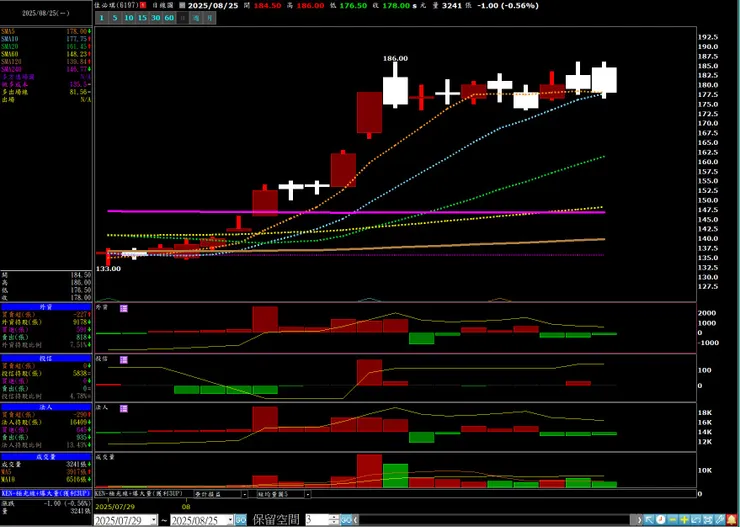Click the 外資持股 value 9178 row
740x527 pixels.
click(x=46, y=322)
